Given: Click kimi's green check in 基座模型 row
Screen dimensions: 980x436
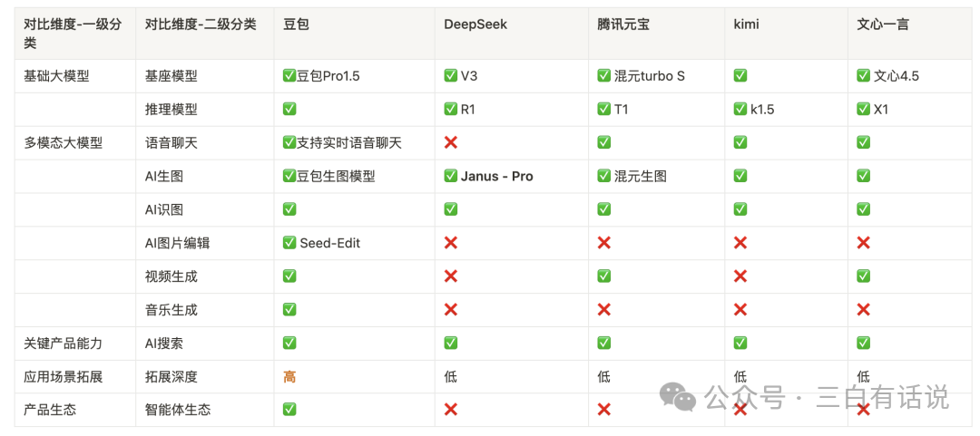Looking at the screenshot, I should tap(740, 75).
